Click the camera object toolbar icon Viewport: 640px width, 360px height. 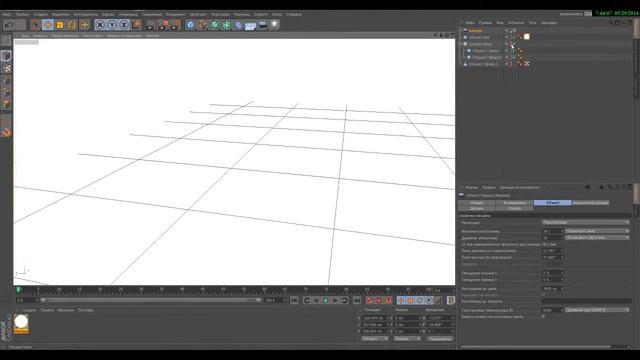coord(262,25)
